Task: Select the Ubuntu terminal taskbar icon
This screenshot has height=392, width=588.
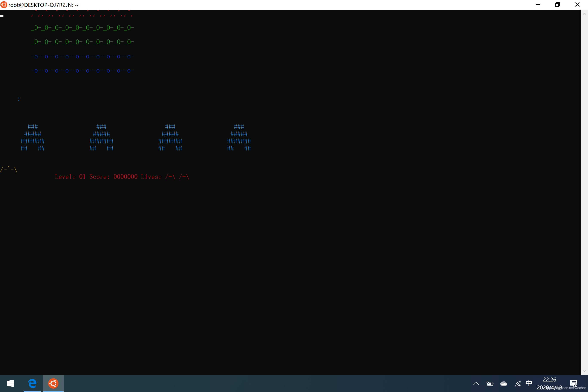Action: [x=53, y=383]
